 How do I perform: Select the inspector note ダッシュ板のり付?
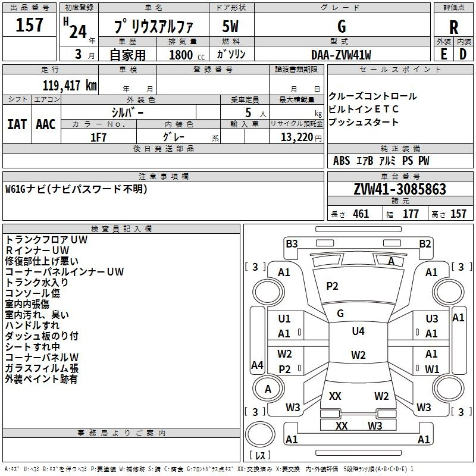tap(42, 336)
